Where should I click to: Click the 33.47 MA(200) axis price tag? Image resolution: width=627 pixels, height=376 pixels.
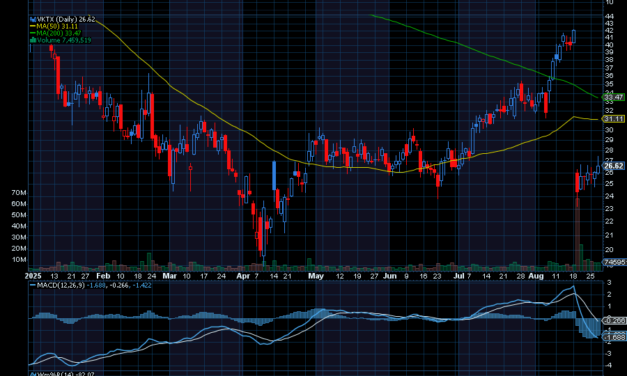614,97
